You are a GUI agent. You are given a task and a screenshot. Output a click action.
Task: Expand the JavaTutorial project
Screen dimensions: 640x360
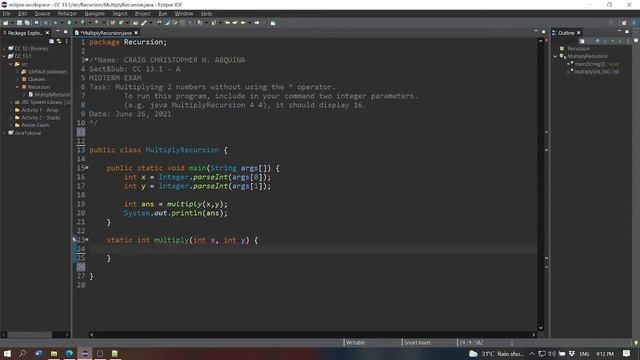(x=4, y=133)
